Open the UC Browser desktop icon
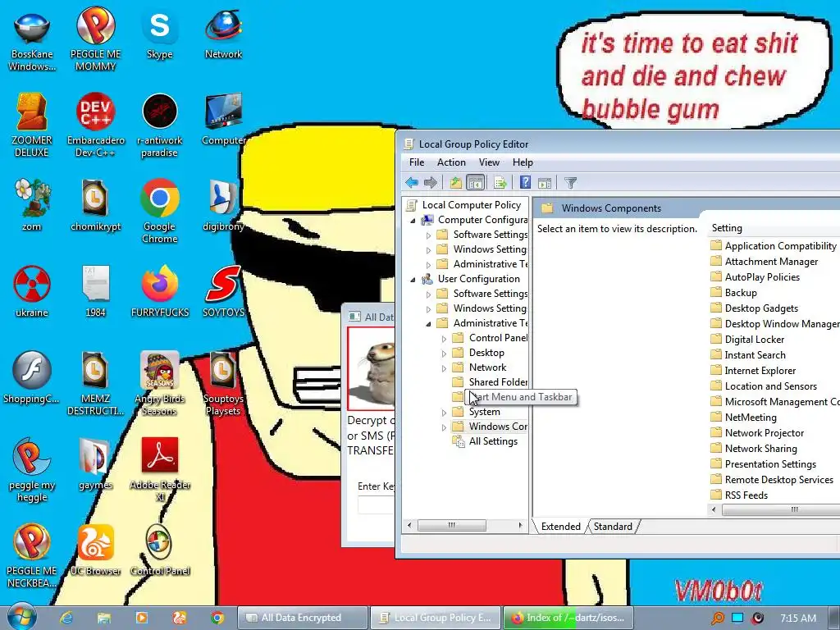Viewport: 840px width, 630px height. tap(95, 550)
